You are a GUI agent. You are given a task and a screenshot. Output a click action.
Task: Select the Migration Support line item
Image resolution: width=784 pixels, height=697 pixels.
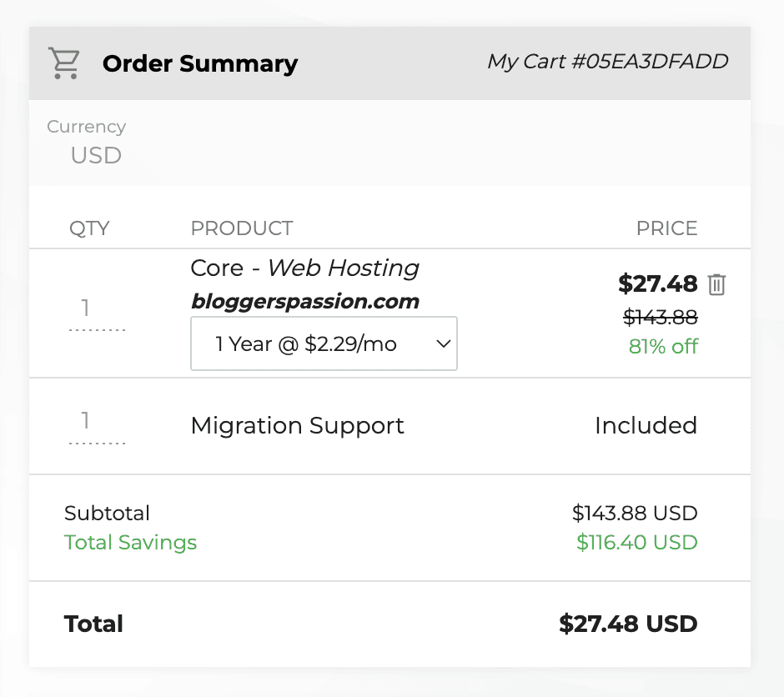(298, 425)
